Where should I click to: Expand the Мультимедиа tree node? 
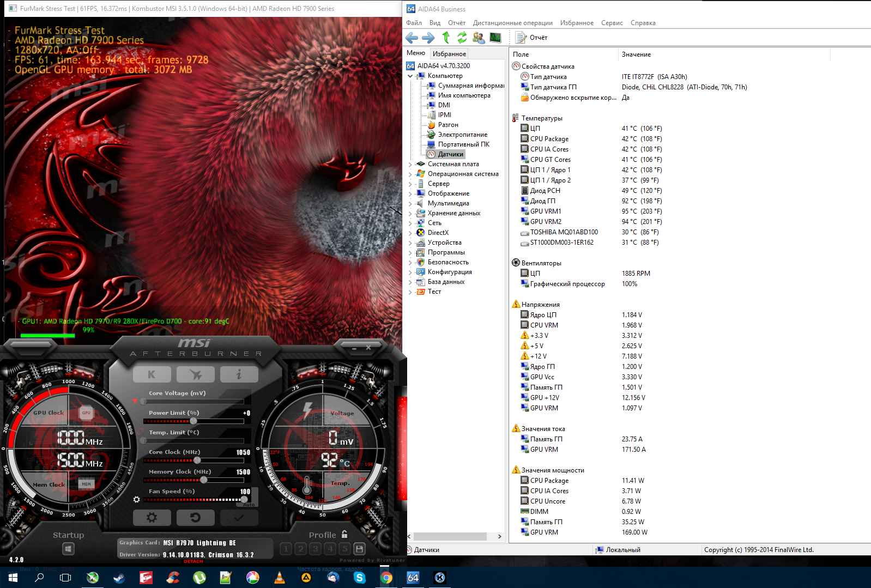click(x=410, y=203)
